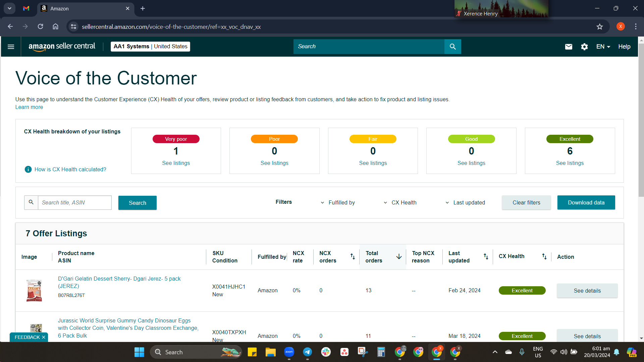The image size is (644, 362).
Task: Open Zoom from the taskbar
Action: (289, 352)
